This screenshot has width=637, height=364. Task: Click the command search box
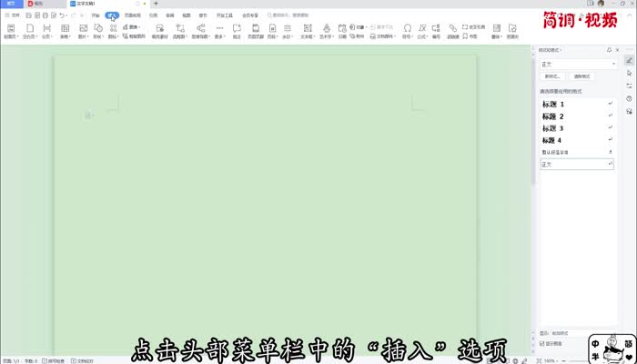[x=290, y=15]
